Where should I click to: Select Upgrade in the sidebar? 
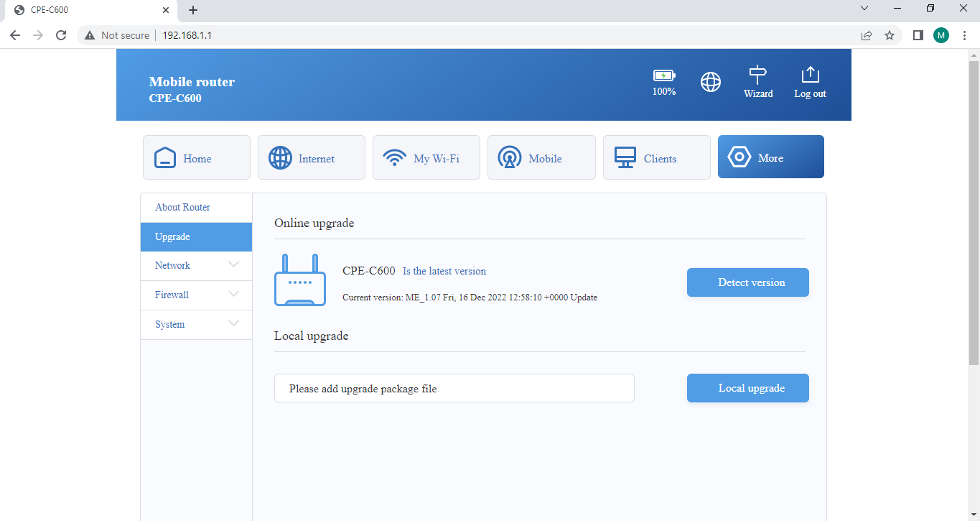pos(196,236)
